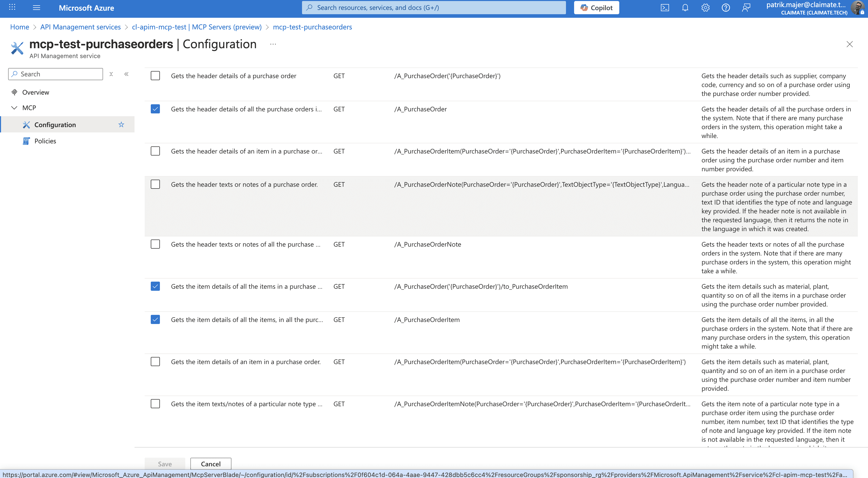
Task: Open Cloud Shell from the top bar
Action: [x=664, y=8]
